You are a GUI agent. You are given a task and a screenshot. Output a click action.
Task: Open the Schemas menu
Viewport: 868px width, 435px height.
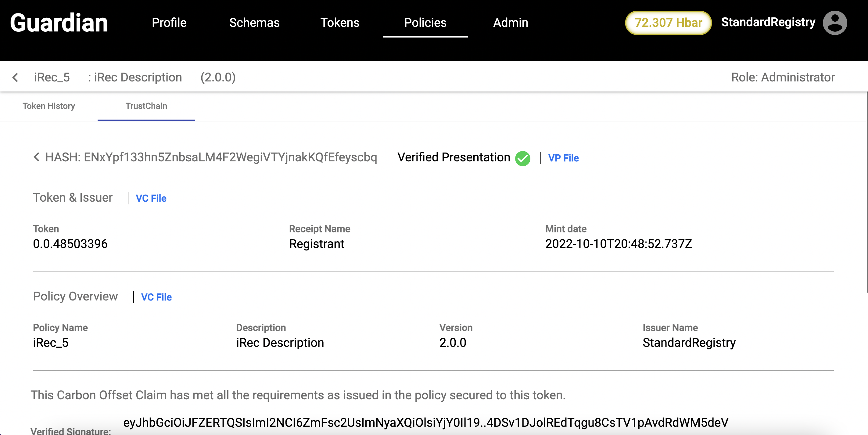[254, 23]
